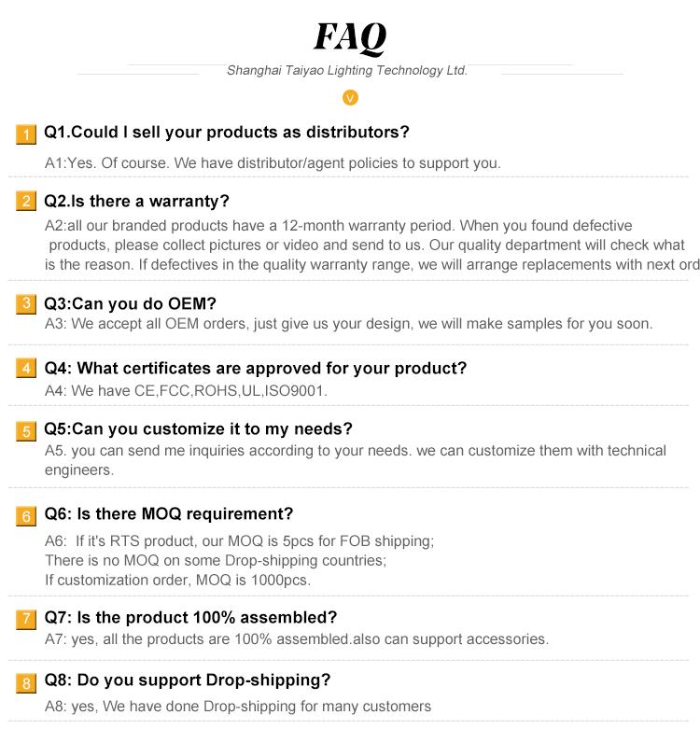Click the orange number 4 badge
Viewport: 700px width, 743px height.
point(27,369)
